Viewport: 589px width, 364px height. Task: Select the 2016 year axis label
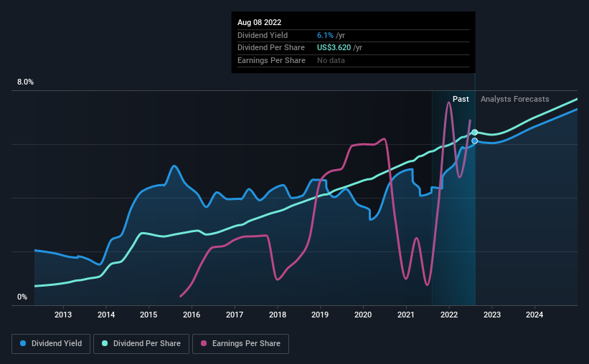pos(192,315)
